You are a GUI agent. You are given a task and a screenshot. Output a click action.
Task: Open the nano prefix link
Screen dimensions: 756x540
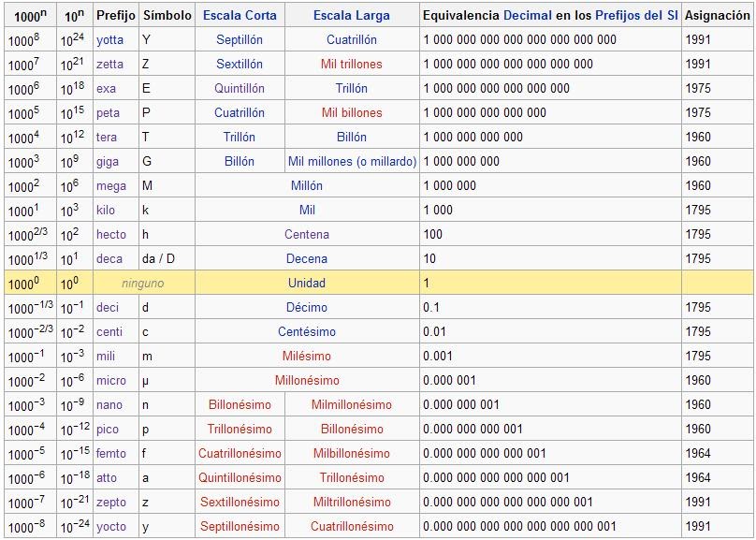point(109,404)
